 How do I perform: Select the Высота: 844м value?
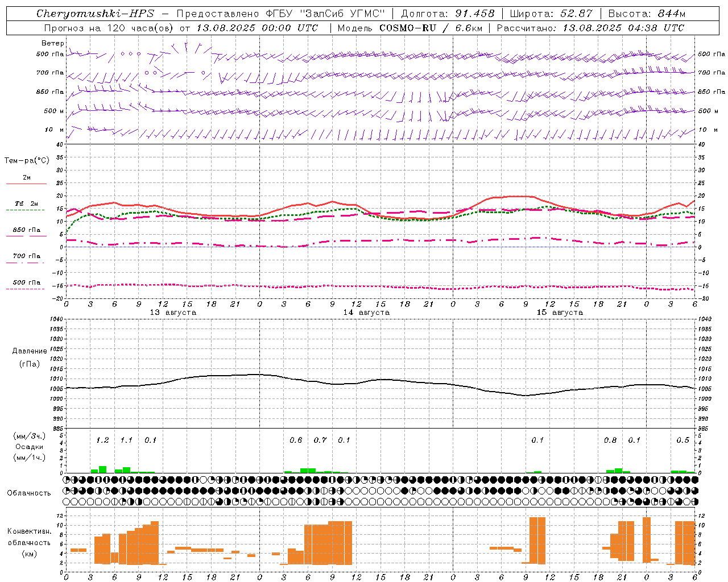(x=647, y=14)
